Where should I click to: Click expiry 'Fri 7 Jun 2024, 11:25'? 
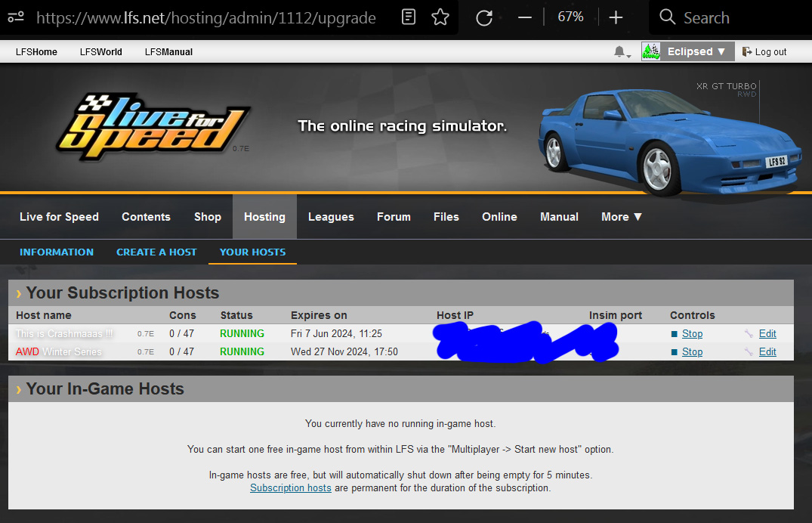(x=336, y=334)
